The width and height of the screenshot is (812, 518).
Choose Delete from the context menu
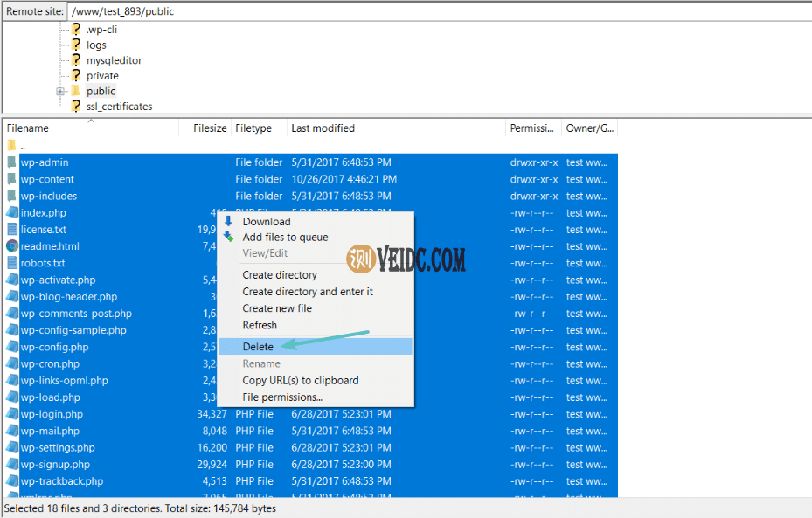tap(258, 347)
